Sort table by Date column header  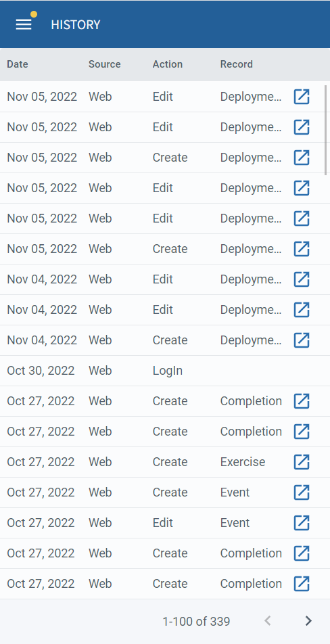tap(18, 64)
